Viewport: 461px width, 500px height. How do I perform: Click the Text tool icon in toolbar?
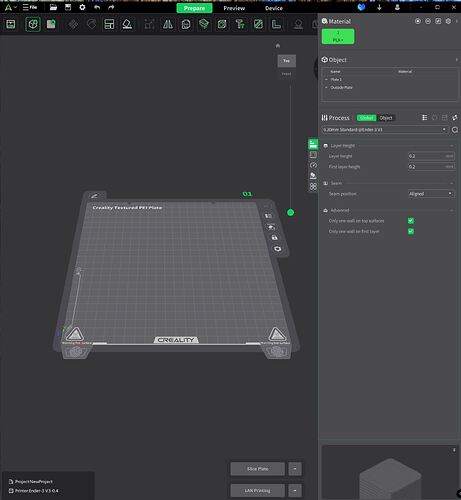[x=240, y=24]
